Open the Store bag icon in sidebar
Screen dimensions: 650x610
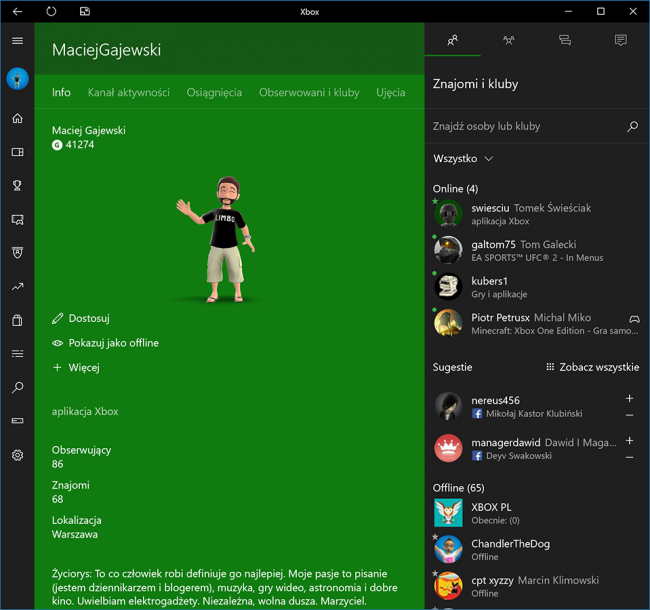tap(17, 320)
